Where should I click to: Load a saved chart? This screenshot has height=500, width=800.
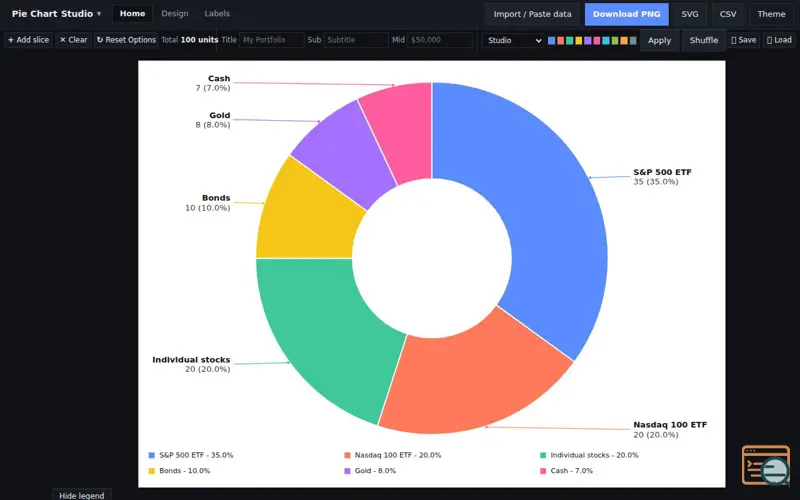tap(779, 40)
